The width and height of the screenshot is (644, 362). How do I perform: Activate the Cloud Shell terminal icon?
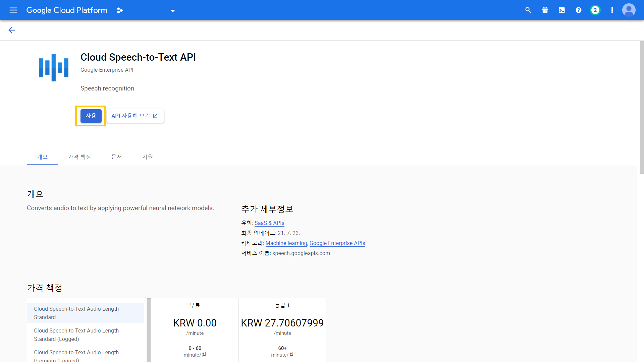click(561, 10)
